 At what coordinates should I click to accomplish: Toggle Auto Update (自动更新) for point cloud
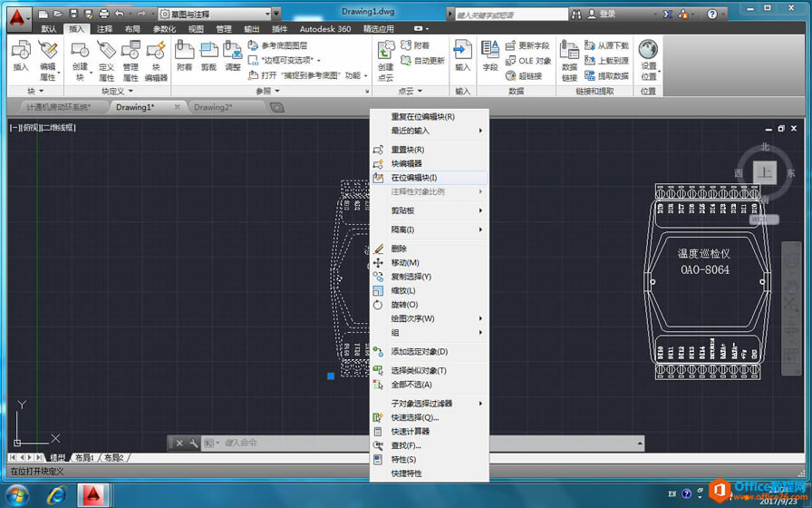(x=422, y=61)
